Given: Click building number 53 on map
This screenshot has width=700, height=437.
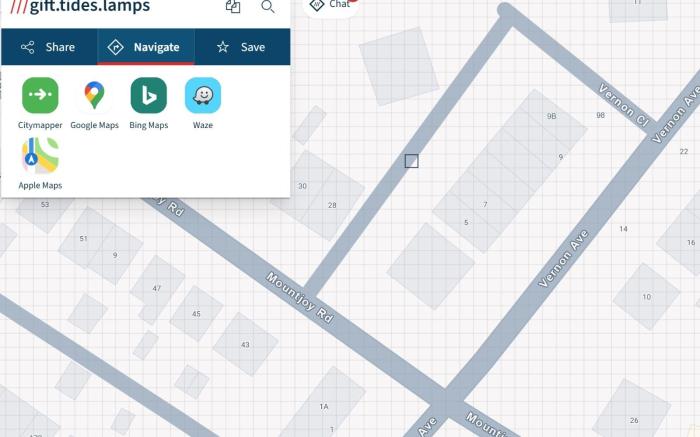Looking at the screenshot, I should 45,204.
